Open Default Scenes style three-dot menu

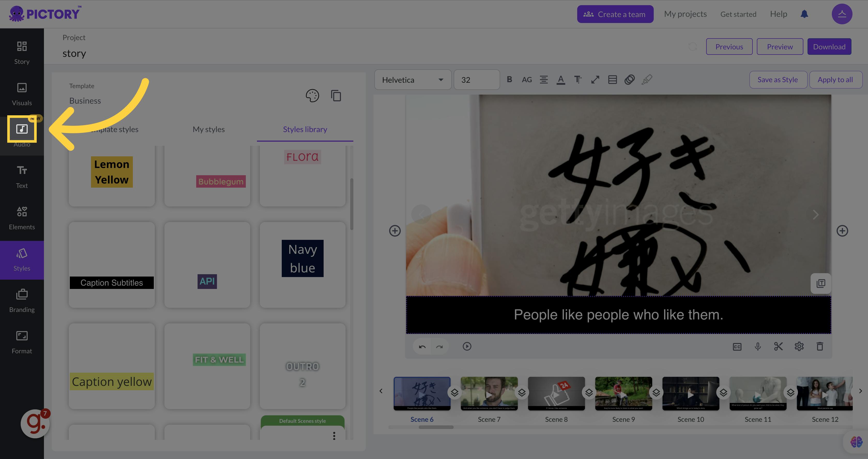click(334, 436)
